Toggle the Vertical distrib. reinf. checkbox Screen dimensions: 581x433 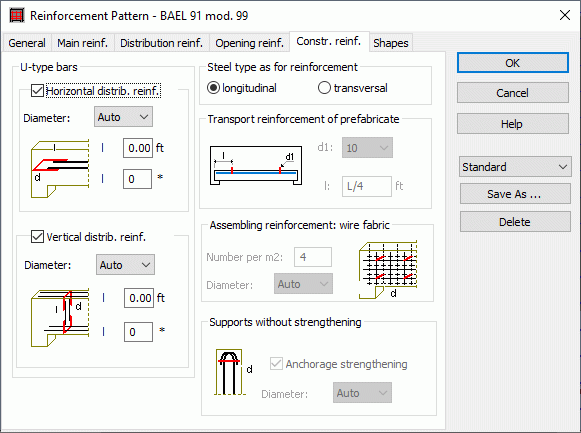tap(37, 237)
